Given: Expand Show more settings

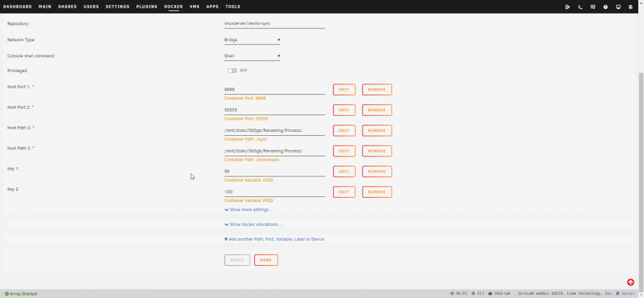Looking at the screenshot, I should 249,210.
